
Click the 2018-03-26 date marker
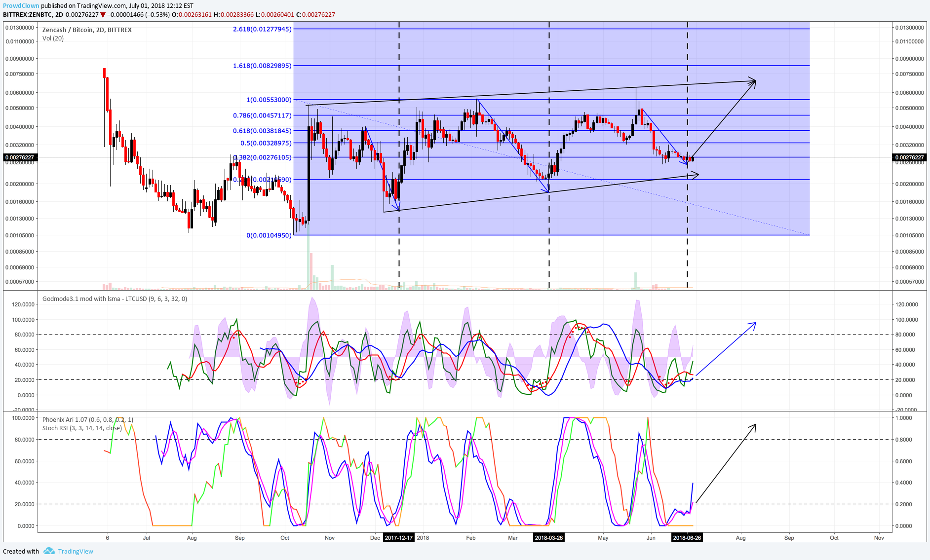pos(549,538)
